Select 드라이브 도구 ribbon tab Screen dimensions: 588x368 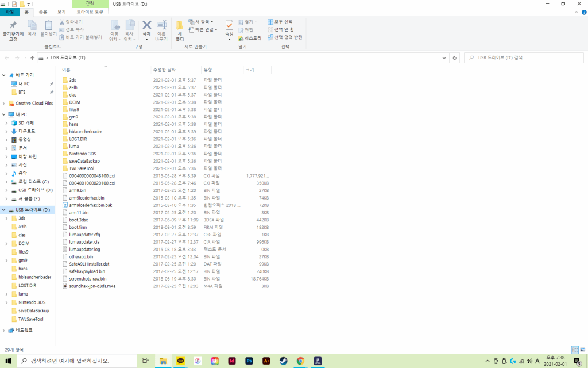90,12
